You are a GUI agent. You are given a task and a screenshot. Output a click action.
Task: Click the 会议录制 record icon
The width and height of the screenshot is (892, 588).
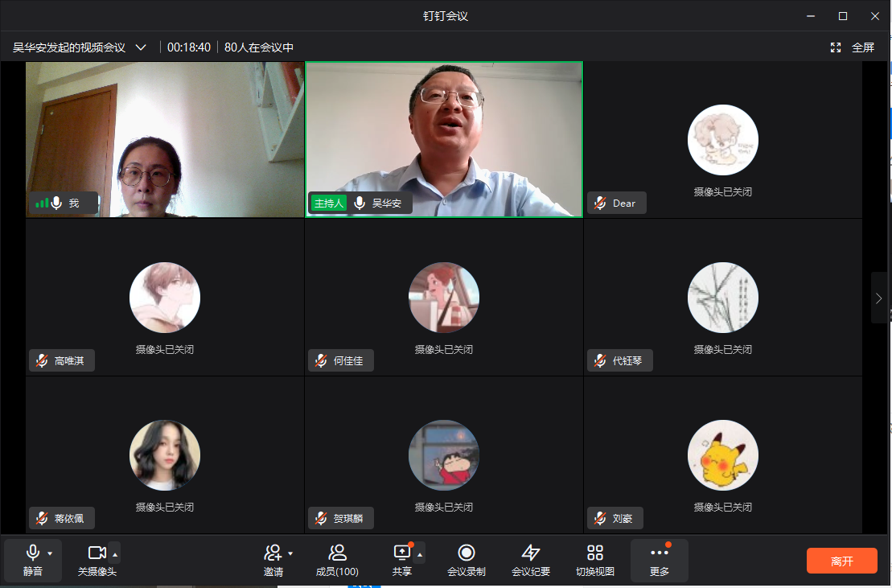466,553
